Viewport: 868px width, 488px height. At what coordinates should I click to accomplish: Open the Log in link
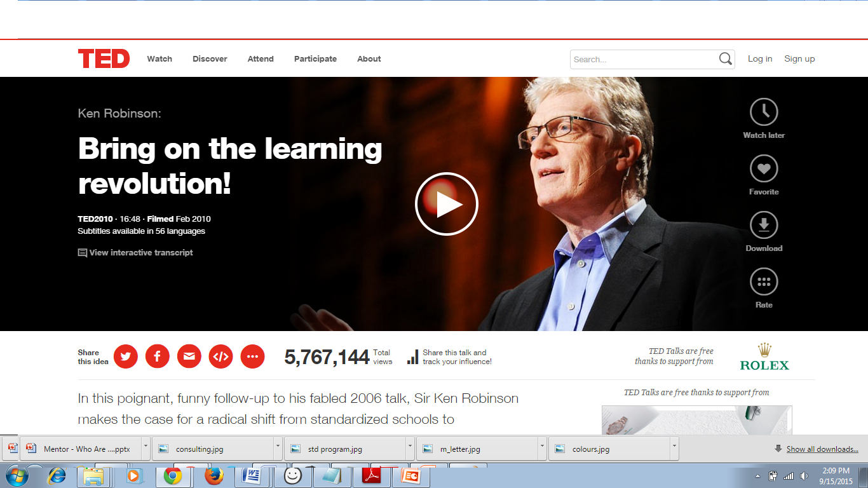tap(760, 59)
